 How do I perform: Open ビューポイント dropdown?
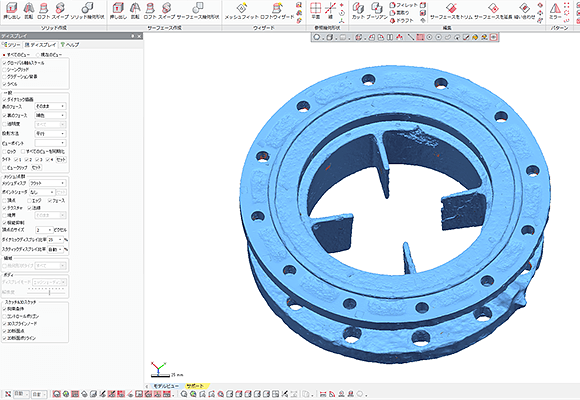[50, 143]
